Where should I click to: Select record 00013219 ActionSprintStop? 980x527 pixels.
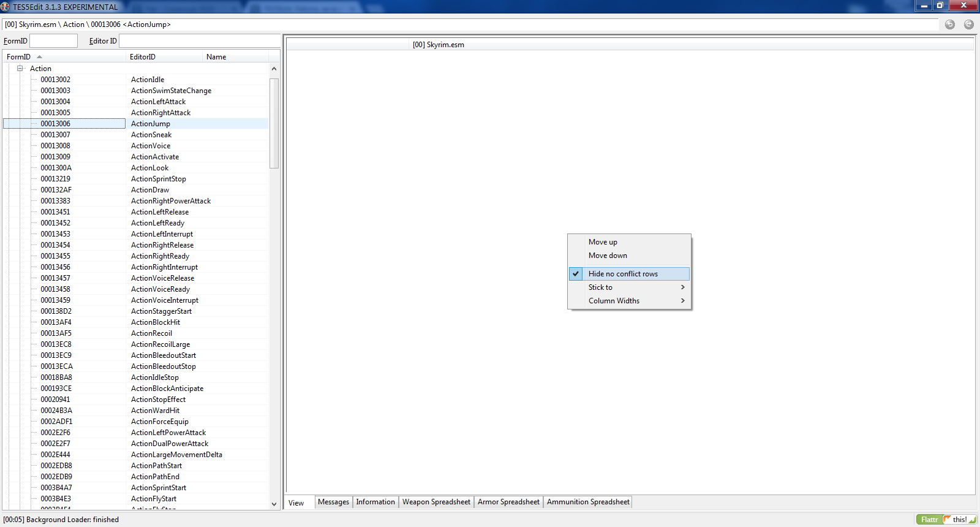pos(135,179)
